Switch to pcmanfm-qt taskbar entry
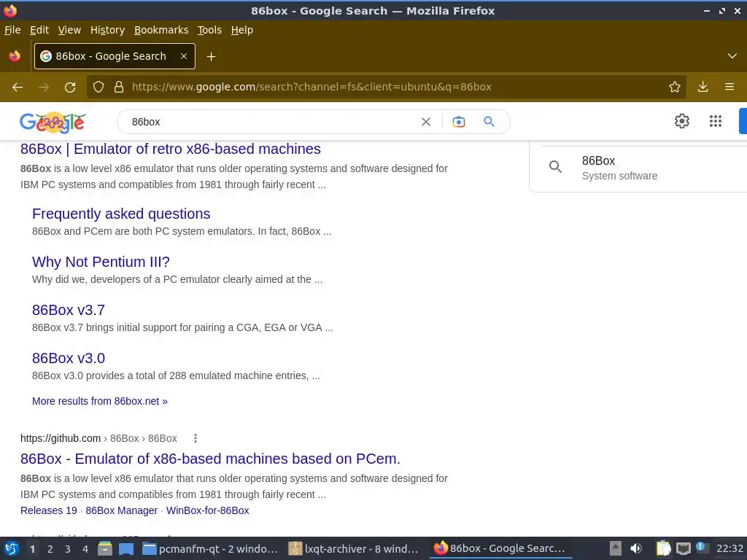This screenshot has height=560, width=747. coord(210,549)
